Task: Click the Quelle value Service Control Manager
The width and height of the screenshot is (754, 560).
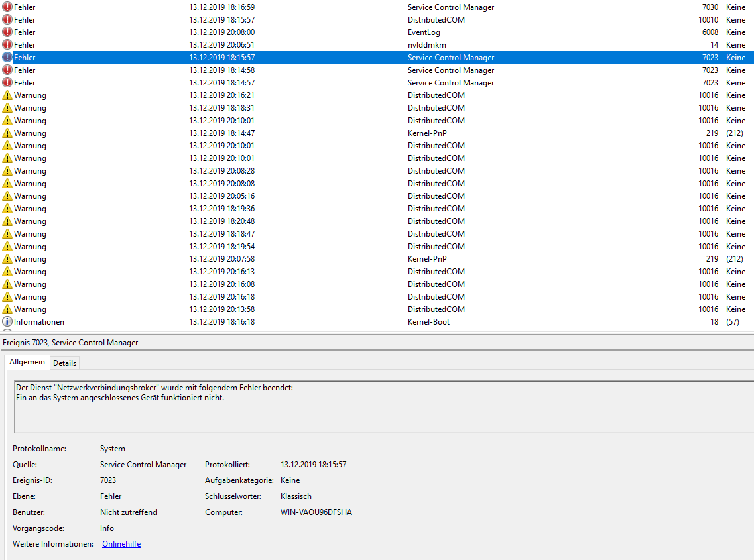Action: point(143,465)
